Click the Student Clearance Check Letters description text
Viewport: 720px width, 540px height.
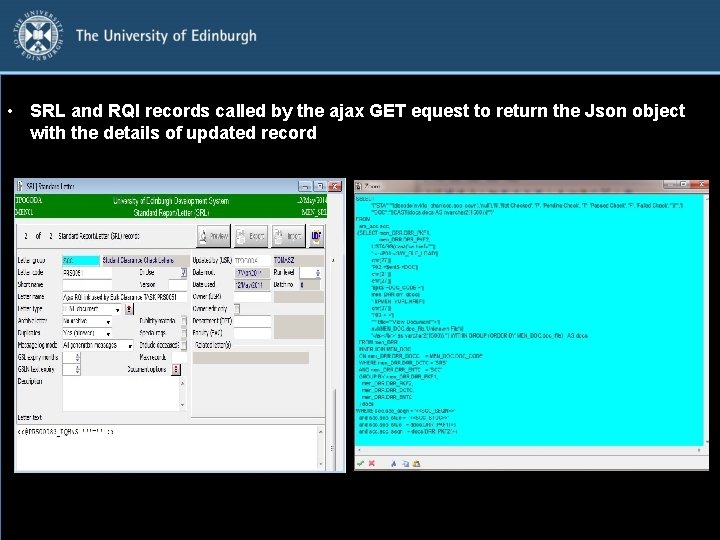138,260
